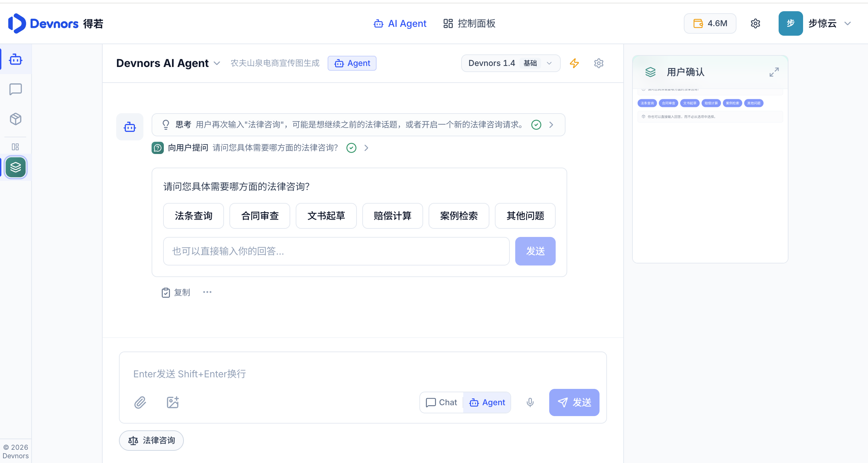Screen dimensions: 868x463
Task: Click the answer input field in the question card
Action: (336, 251)
